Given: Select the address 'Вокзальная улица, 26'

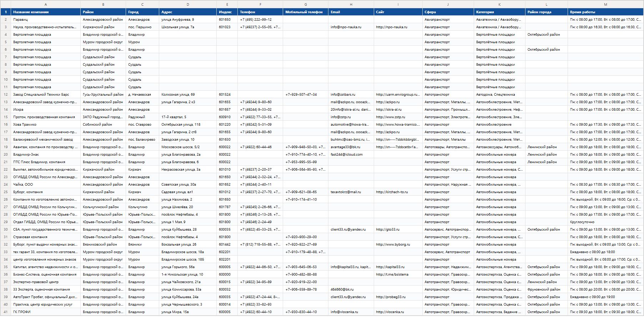Looking at the screenshot, I should [x=188, y=245].
